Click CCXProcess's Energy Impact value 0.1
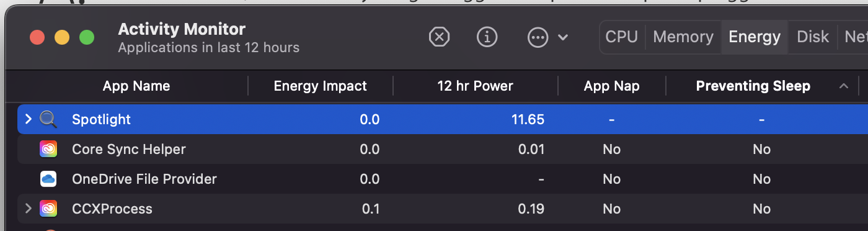 (x=370, y=209)
